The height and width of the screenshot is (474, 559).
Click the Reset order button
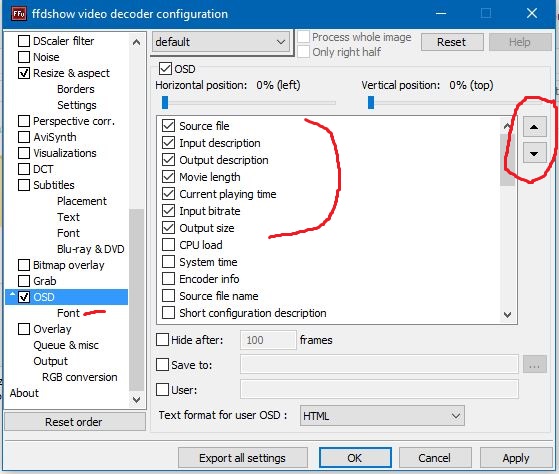coord(75,422)
